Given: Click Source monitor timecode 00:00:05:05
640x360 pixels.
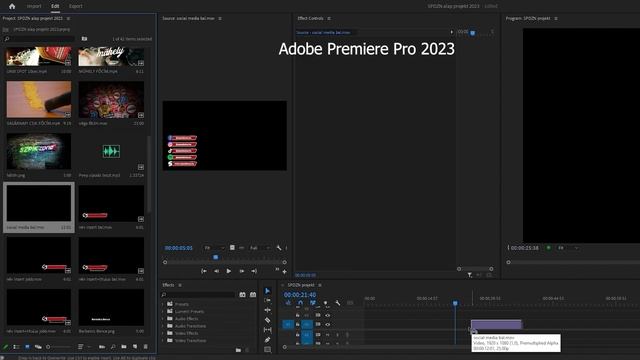Looking at the screenshot, I should [178, 248].
